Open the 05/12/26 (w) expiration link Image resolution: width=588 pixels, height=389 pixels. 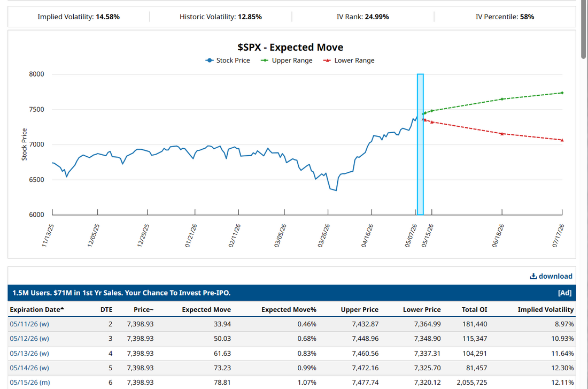pyautogui.click(x=29, y=339)
